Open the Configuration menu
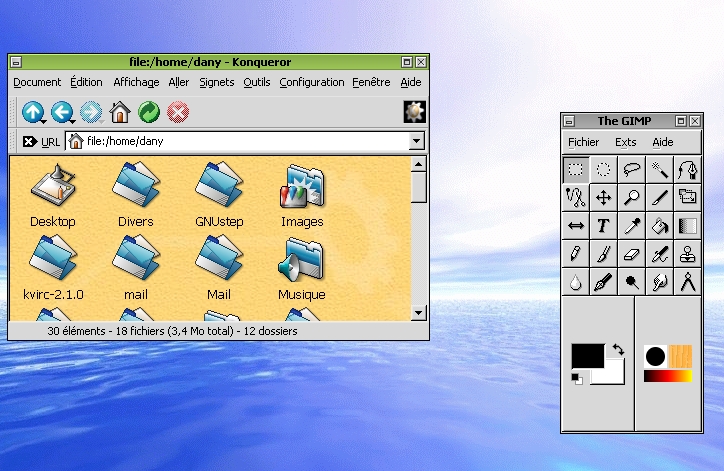724x471 pixels. coord(312,82)
